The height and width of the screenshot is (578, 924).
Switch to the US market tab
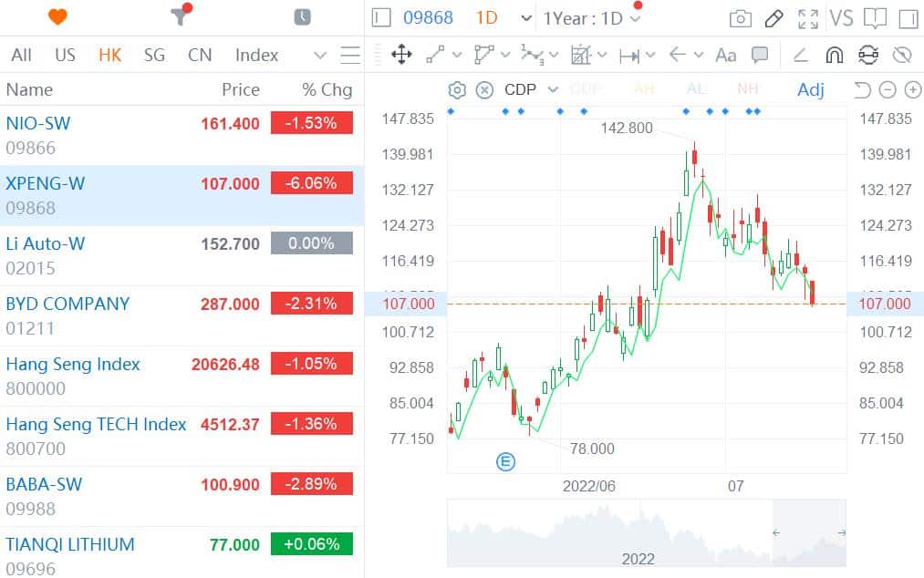[x=65, y=55]
